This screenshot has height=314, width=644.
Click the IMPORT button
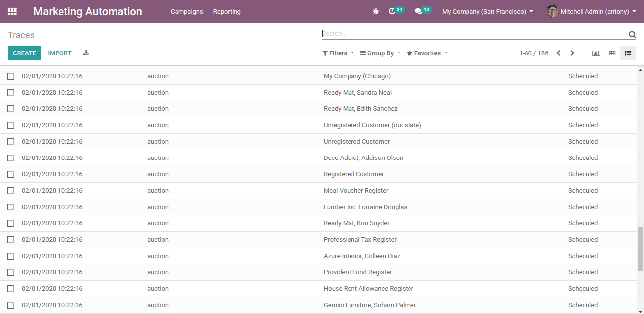pyautogui.click(x=59, y=53)
